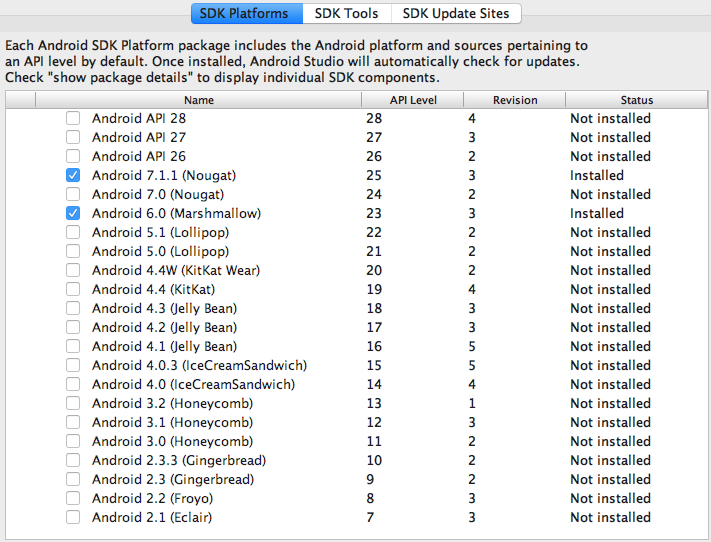The width and height of the screenshot is (711, 542).
Task: Check the Android 4.2 (Jelly Bean) checkbox
Action: [x=73, y=327]
